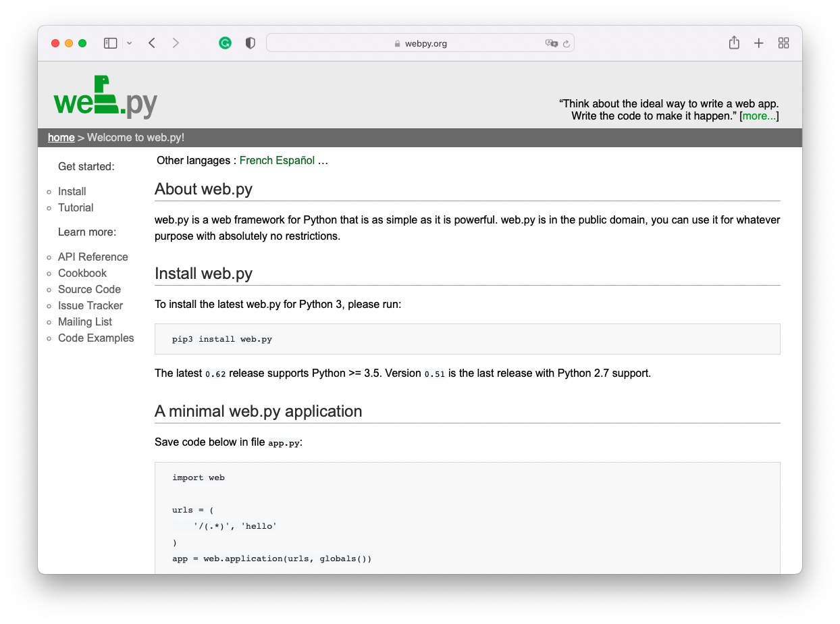840x624 pixels.
Task: Click the 'app.py' file name
Action: pos(284,443)
